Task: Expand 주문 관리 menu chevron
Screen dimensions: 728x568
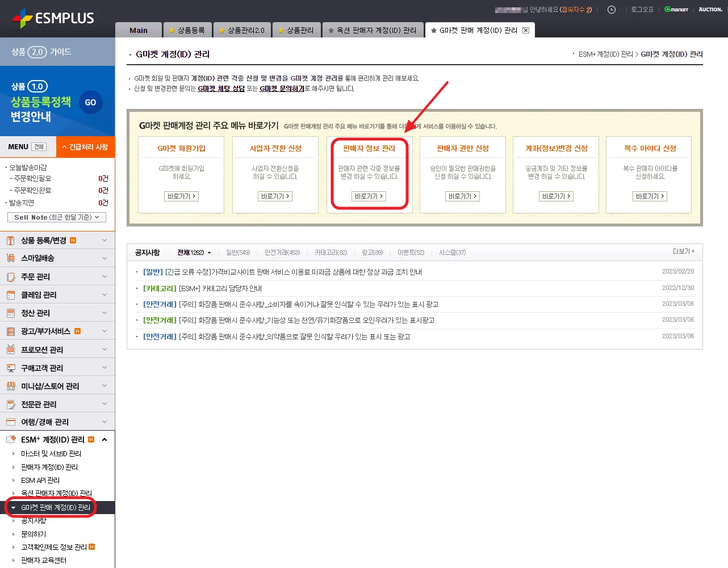Action: coord(104,277)
